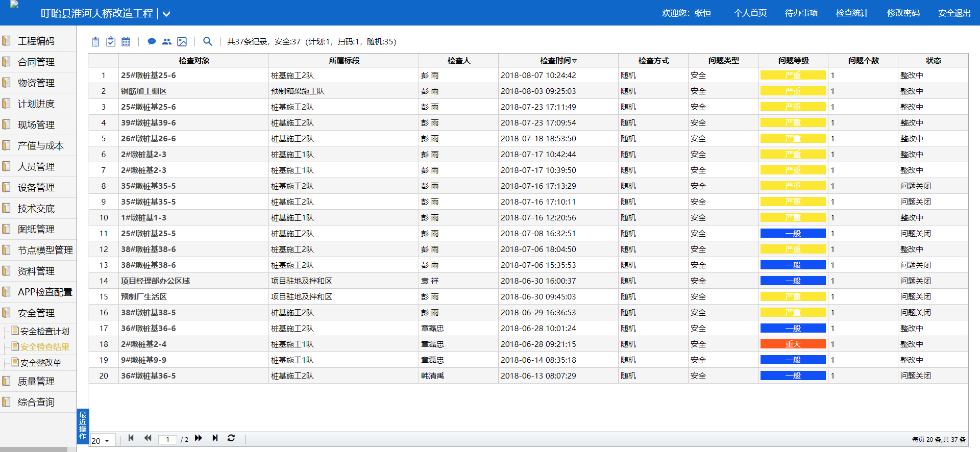Screen dimensions: 980x452
Task: Click the book icon beside 人员管理
Action: pyautogui.click(x=7, y=166)
